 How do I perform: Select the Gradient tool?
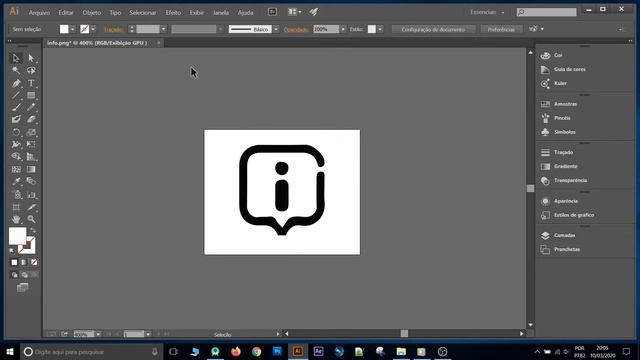pyautogui.click(x=31, y=169)
